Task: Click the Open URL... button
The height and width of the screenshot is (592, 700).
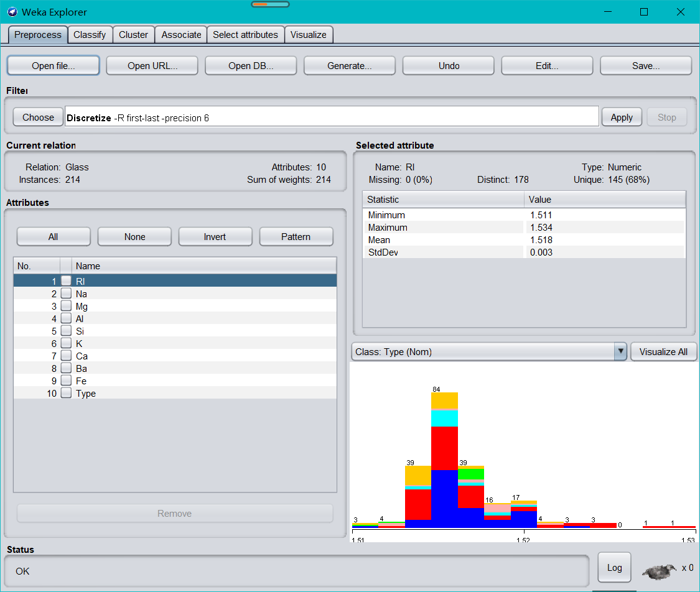Action: click(152, 65)
